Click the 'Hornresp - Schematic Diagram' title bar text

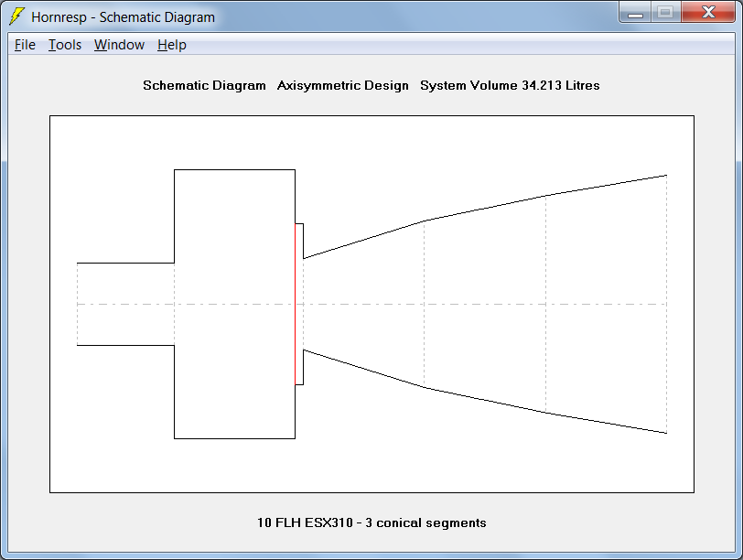(123, 17)
